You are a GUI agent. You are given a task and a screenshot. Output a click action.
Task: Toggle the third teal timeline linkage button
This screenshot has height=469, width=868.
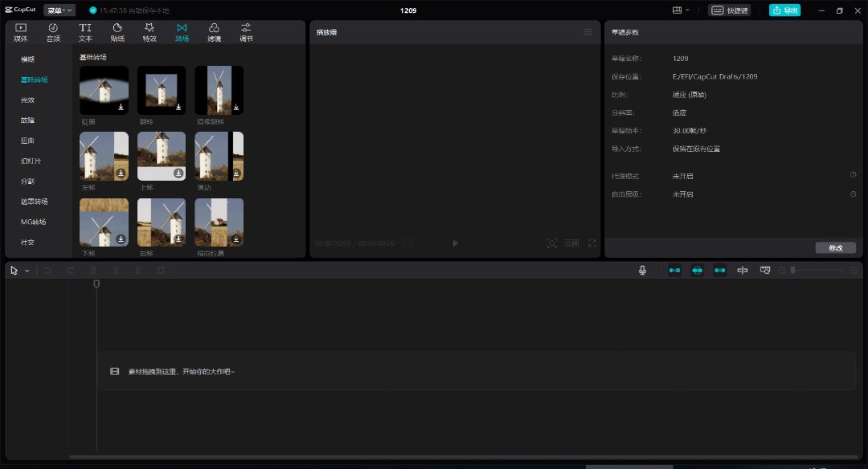(719, 271)
